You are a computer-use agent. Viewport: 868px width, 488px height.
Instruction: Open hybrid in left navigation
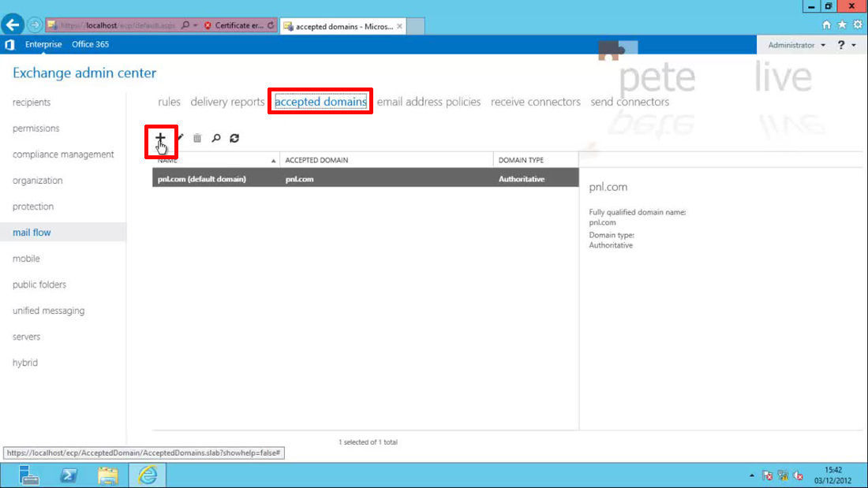click(25, 363)
